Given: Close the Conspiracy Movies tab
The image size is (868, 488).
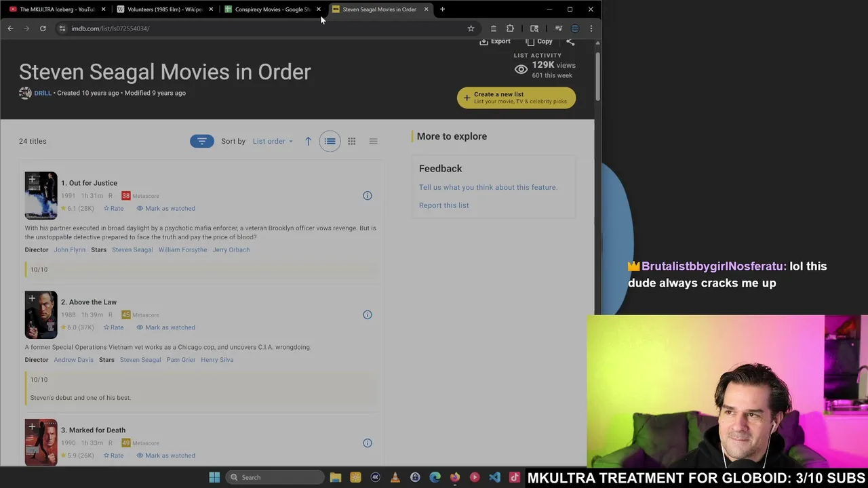Looking at the screenshot, I should (319, 9).
